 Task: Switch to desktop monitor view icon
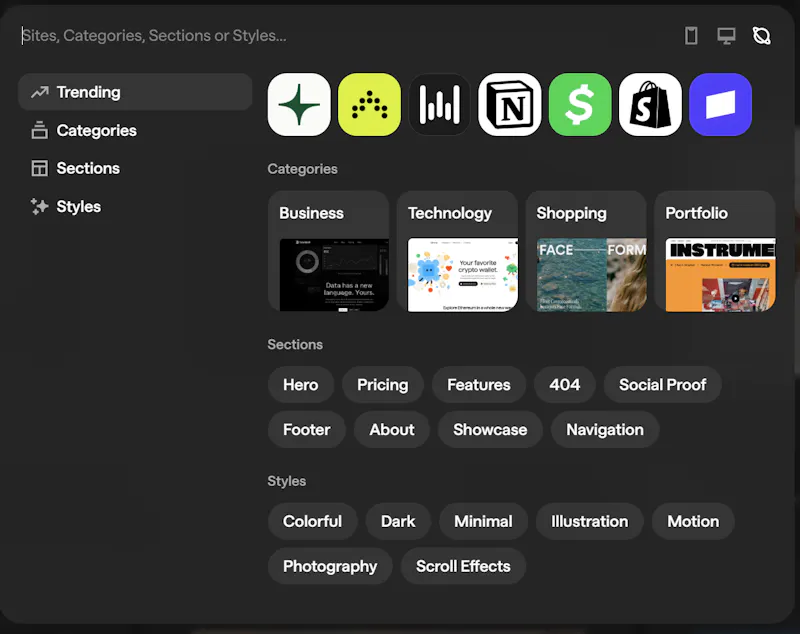[727, 36]
